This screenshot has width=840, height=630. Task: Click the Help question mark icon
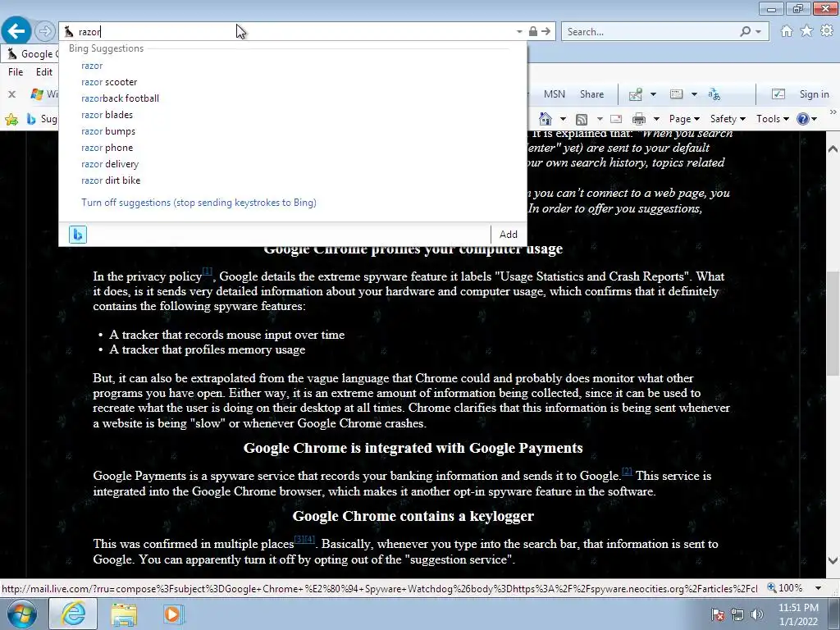click(802, 119)
